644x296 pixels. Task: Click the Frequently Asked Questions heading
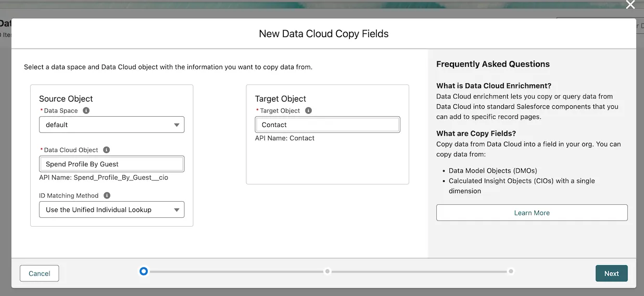point(493,64)
